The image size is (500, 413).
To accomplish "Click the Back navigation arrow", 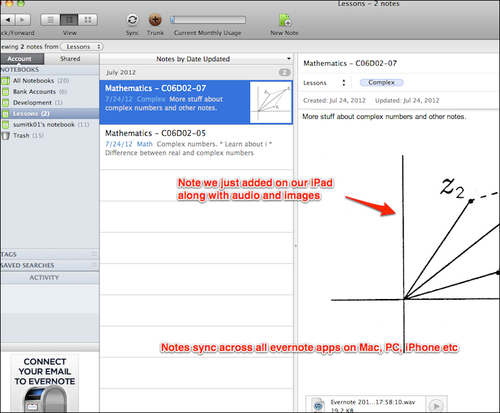I will click(x=8, y=20).
